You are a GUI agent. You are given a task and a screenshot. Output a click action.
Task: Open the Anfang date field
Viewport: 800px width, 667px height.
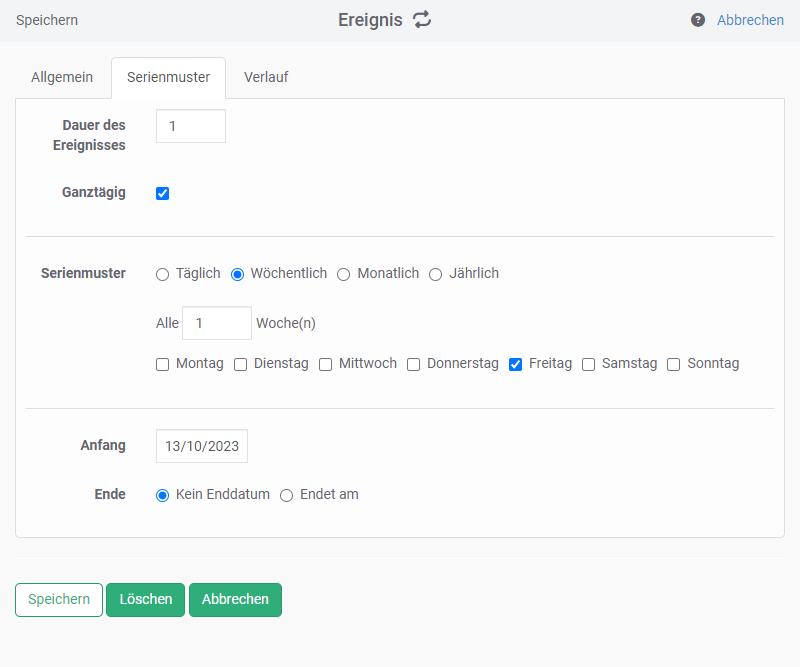[202, 446]
